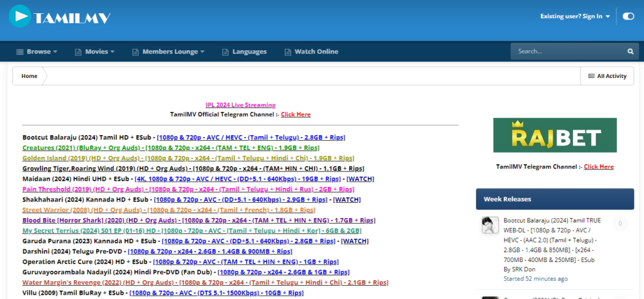
Task: Click the Movies page icon
Action: tap(78, 52)
